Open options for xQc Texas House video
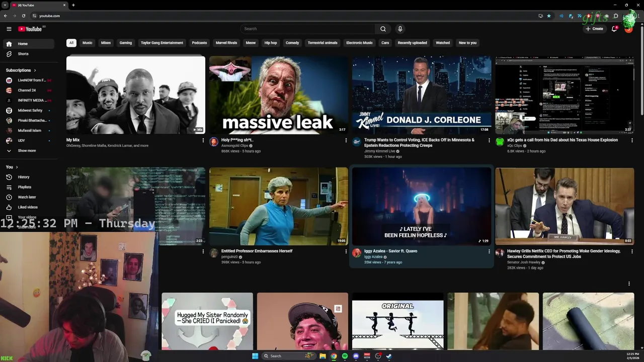The image size is (644, 362). pos(632,141)
